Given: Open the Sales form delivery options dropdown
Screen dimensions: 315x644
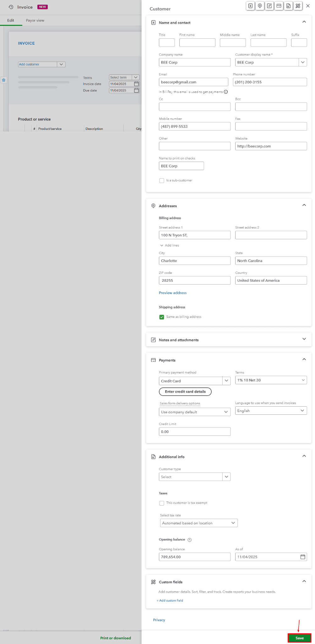Looking at the screenshot, I should point(195,412).
